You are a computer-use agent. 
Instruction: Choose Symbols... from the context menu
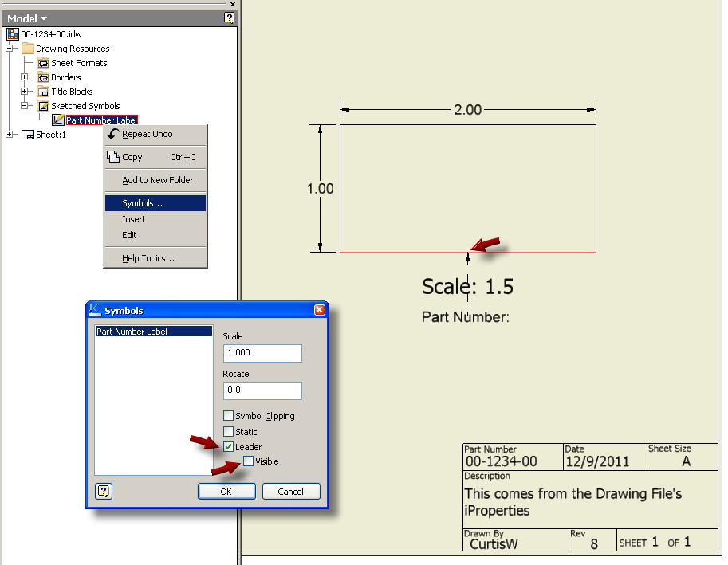(x=155, y=202)
